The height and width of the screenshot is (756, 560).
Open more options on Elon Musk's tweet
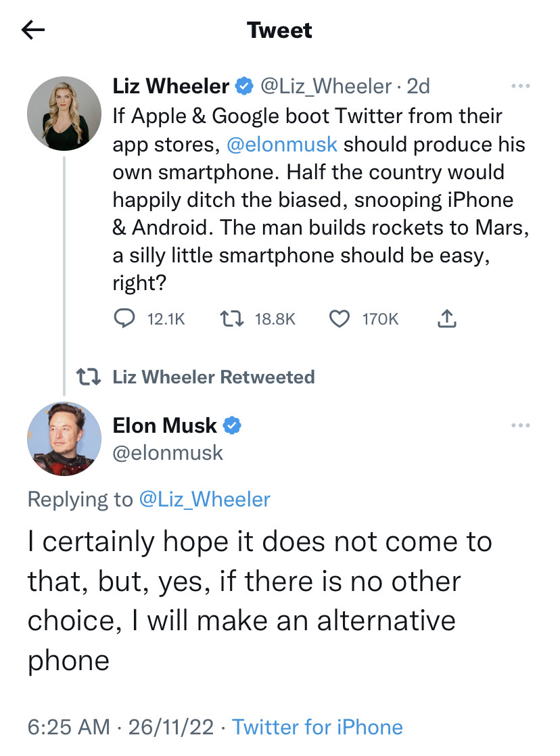[x=520, y=425]
